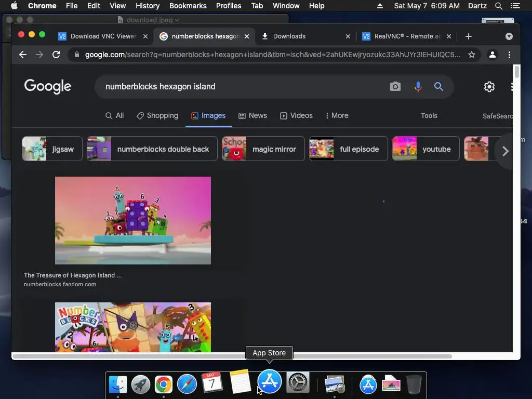The height and width of the screenshot is (399, 532).
Task: Close the numberblocks hexagon tab
Action: (247, 36)
